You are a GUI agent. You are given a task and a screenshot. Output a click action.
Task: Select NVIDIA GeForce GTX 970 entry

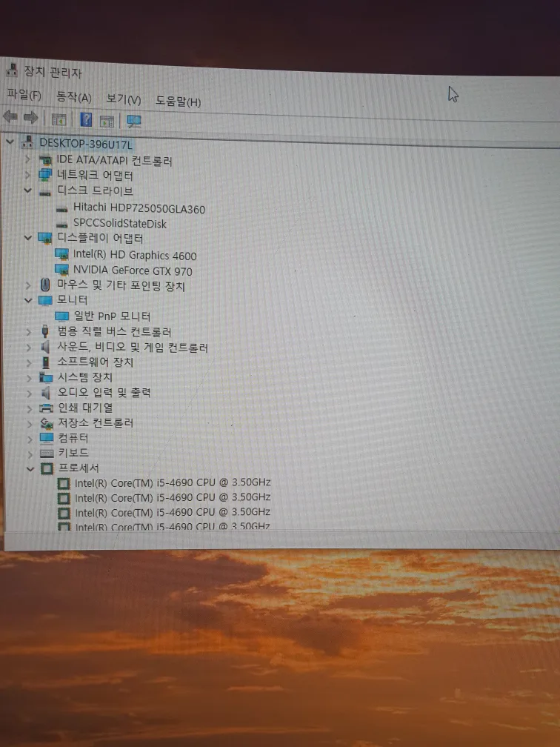tap(133, 270)
